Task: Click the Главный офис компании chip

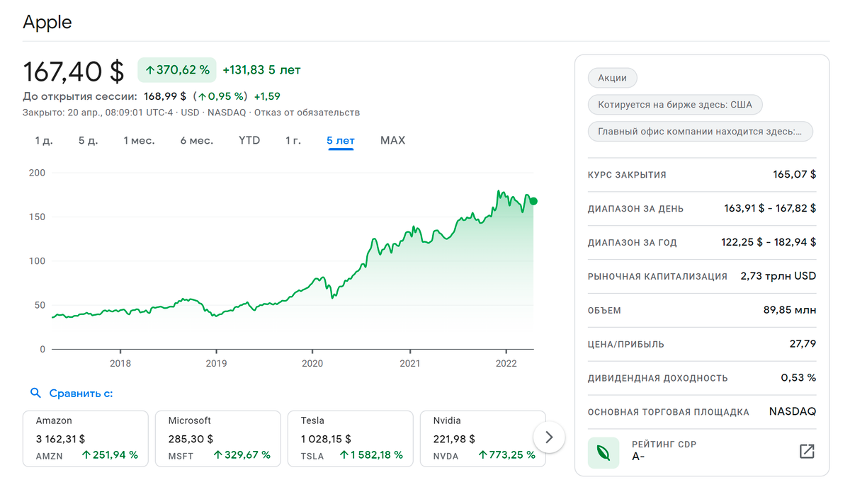Action: (701, 132)
